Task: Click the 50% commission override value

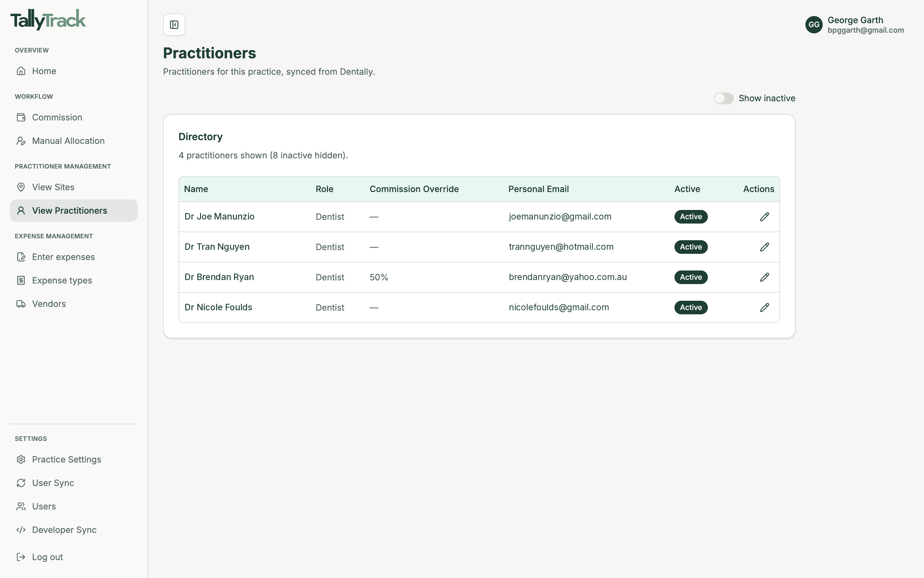Action: pyautogui.click(x=379, y=278)
